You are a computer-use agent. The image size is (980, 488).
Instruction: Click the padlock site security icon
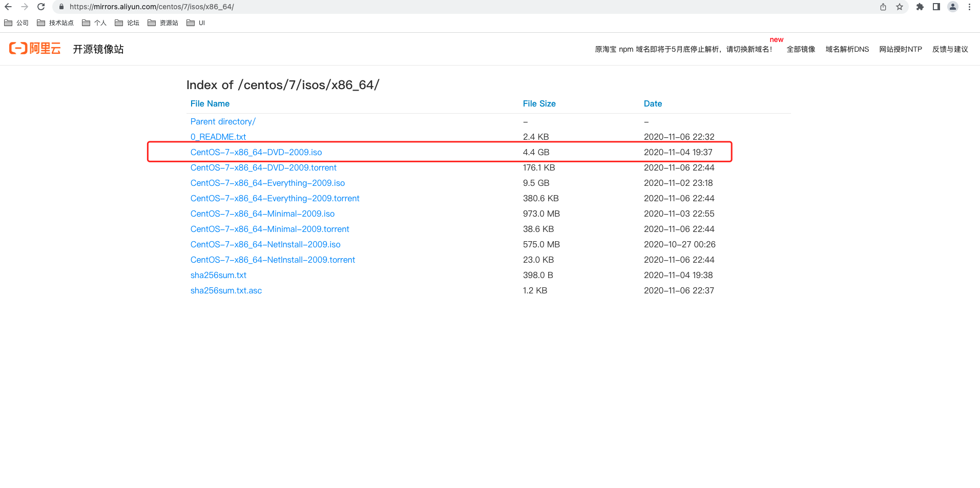point(61,7)
